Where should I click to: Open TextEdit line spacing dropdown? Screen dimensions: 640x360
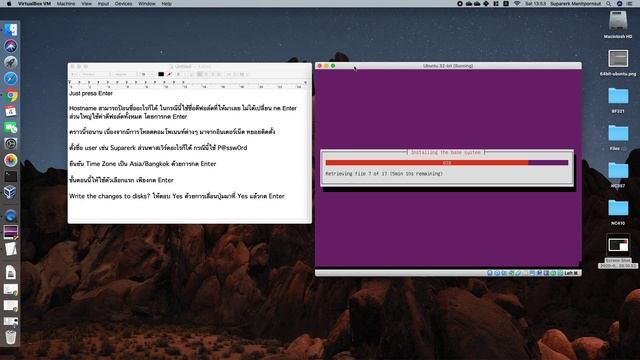pyautogui.click(x=229, y=74)
